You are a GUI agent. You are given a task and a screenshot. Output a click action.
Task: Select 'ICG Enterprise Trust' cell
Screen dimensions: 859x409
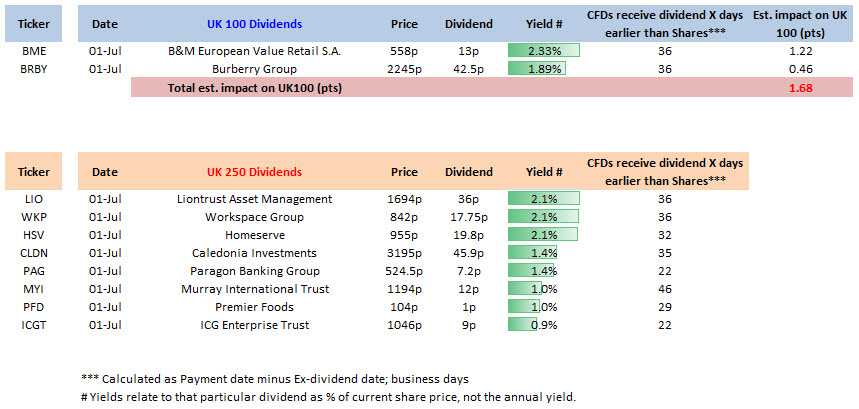click(x=254, y=325)
